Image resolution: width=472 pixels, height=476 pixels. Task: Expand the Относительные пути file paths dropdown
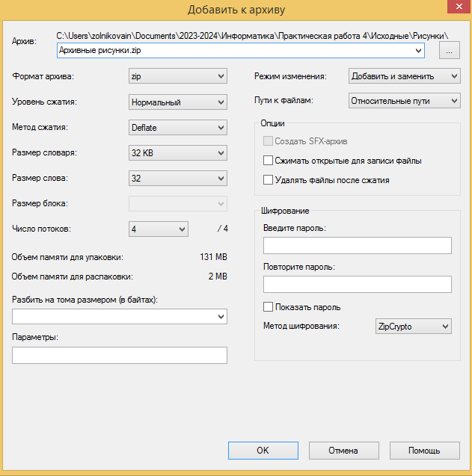tap(405, 101)
